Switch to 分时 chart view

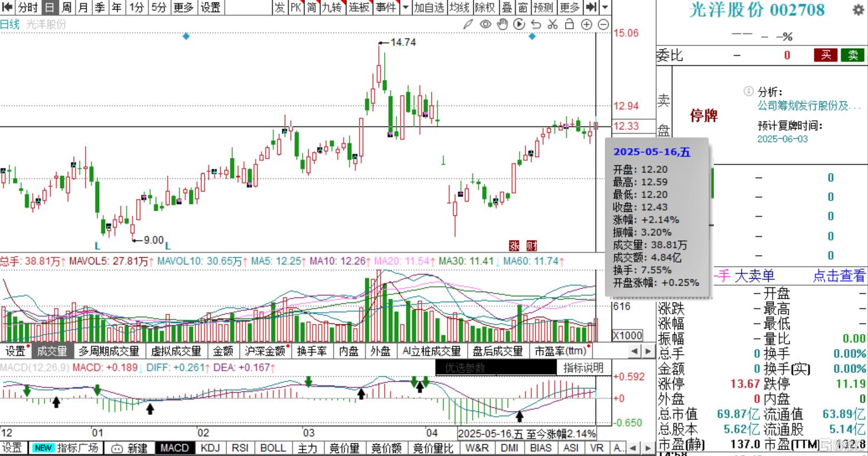[27, 7]
